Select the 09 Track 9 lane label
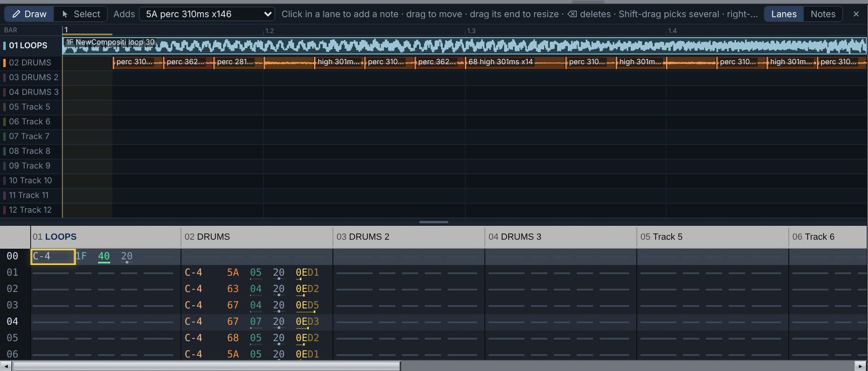Viewport: 868px width, 371px height. [31, 165]
